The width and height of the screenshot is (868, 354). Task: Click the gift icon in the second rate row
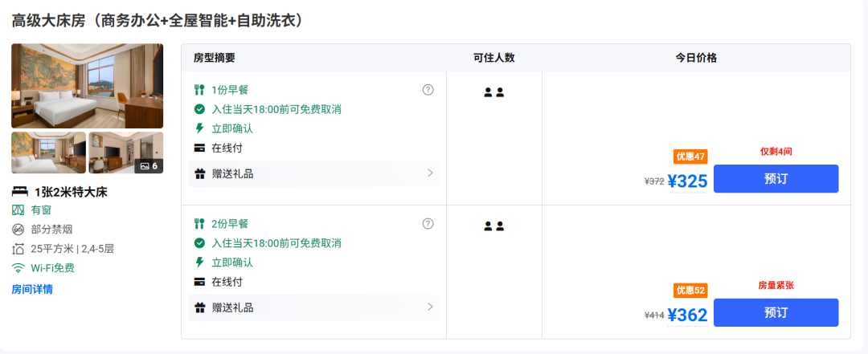point(199,307)
